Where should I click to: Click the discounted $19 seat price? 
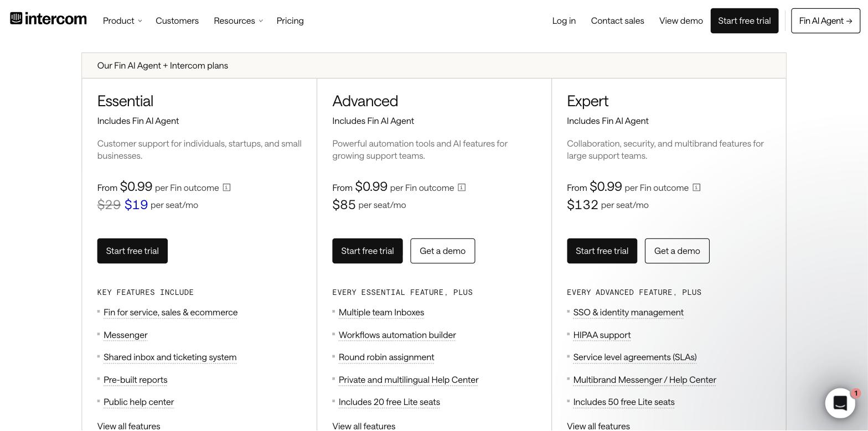pos(136,205)
